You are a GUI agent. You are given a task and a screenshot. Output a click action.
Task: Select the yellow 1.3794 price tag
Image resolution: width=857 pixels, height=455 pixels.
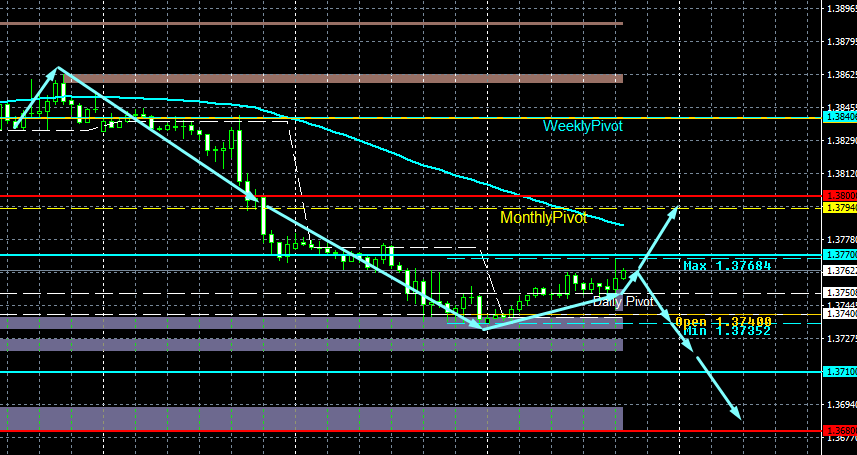coord(840,208)
